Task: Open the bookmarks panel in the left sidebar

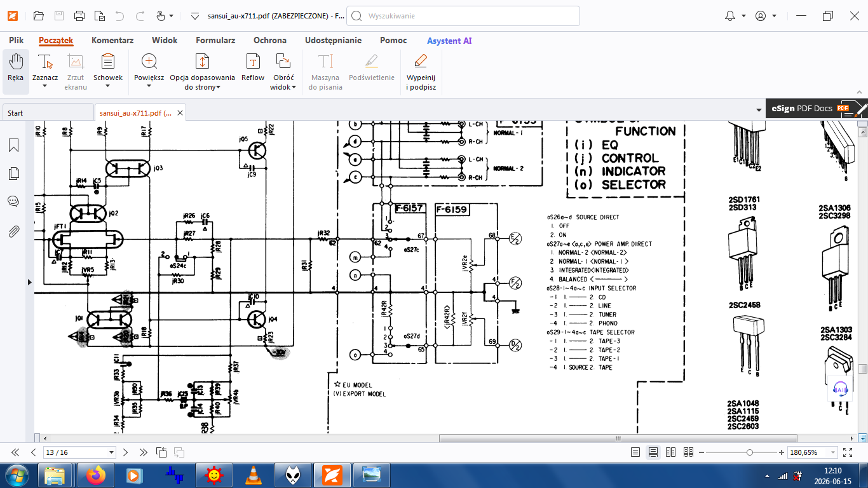Action: [x=13, y=146]
